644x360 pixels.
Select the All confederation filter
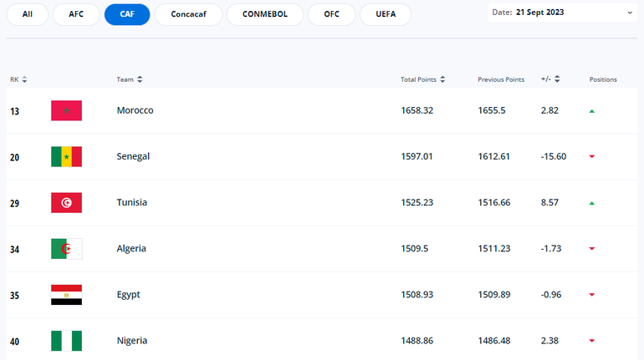(27, 14)
